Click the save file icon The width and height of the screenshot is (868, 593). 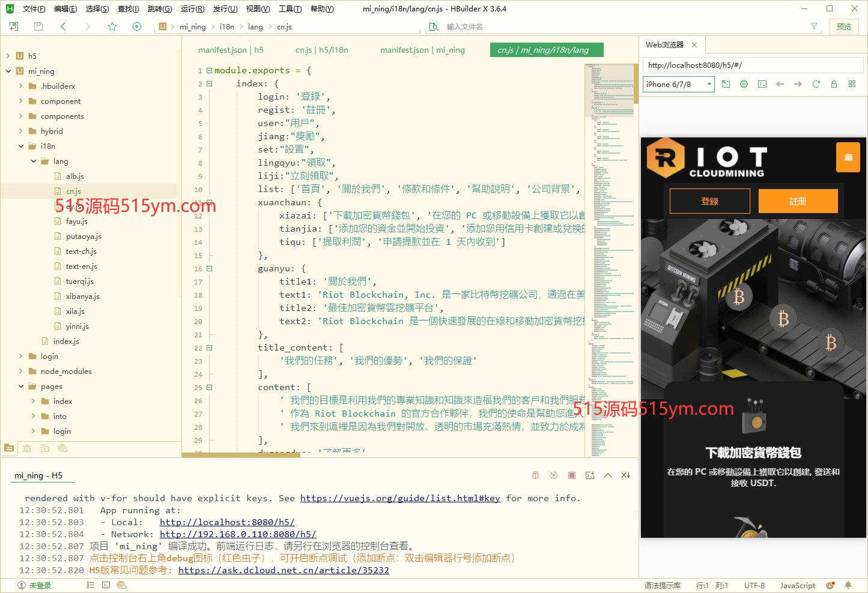pyautogui.click(x=38, y=26)
